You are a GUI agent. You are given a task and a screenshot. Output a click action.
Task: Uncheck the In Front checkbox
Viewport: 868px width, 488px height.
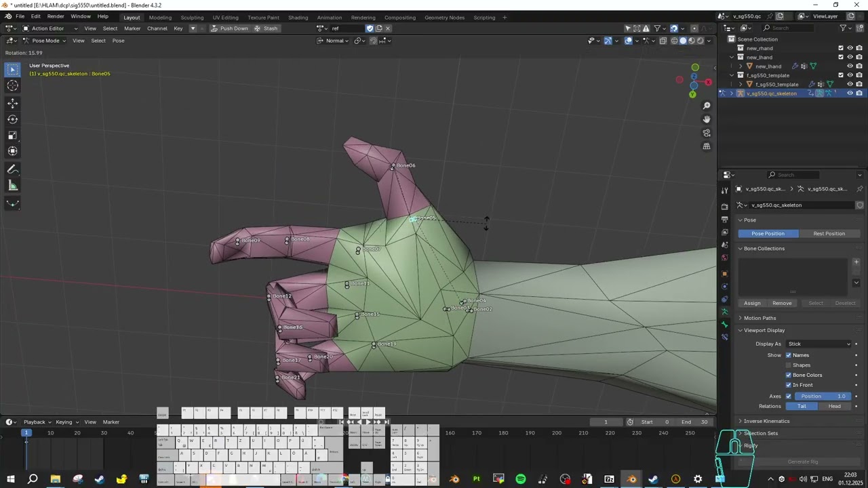click(x=789, y=385)
